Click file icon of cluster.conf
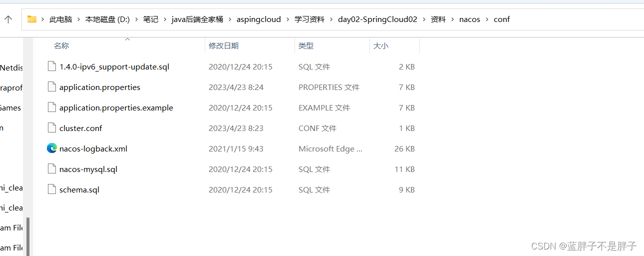 [x=51, y=128]
